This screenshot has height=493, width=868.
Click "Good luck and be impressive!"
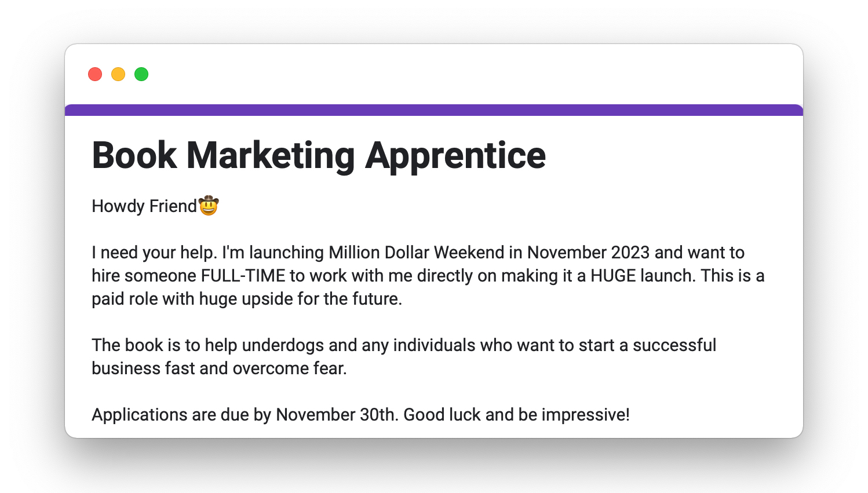[516, 415]
